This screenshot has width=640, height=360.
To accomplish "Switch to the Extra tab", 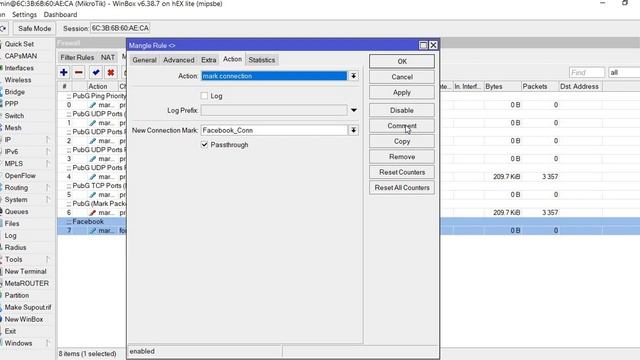I will 209,60.
